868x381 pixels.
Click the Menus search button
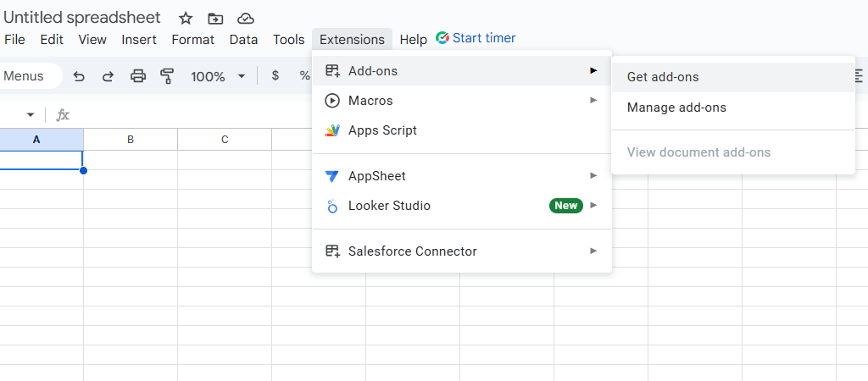[x=25, y=76]
